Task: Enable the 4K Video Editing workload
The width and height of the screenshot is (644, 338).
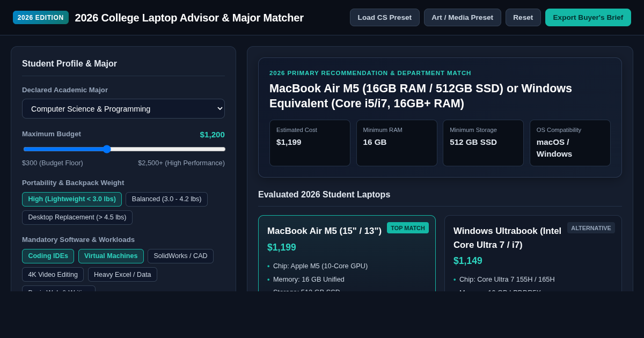Action: coord(53,274)
